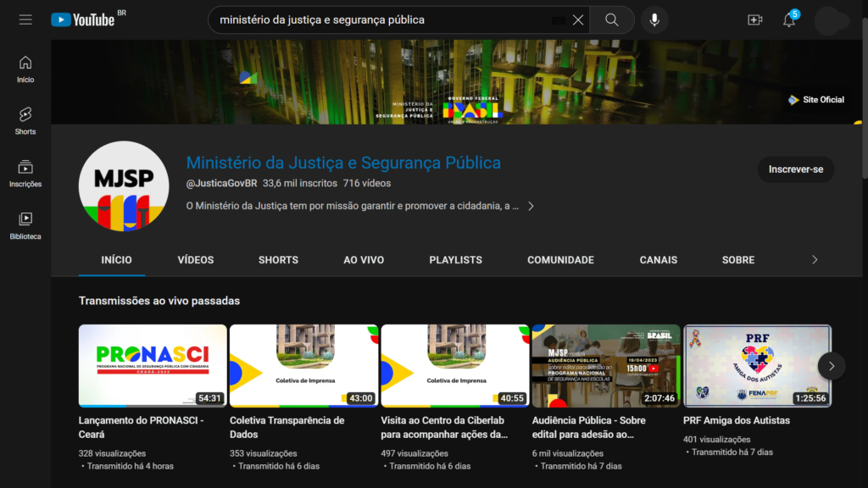This screenshot has height=488, width=868.
Task: View notifications bell
Action: click(x=789, y=20)
